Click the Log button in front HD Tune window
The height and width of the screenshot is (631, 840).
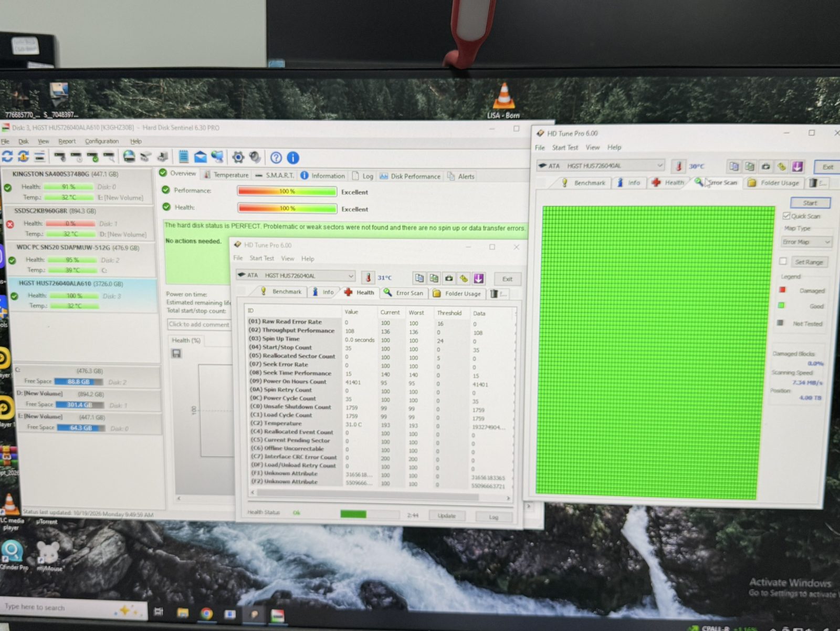[x=493, y=517]
